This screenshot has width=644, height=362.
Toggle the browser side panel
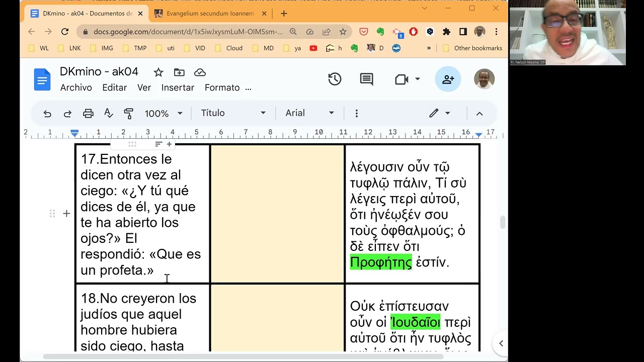tap(463, 32)
